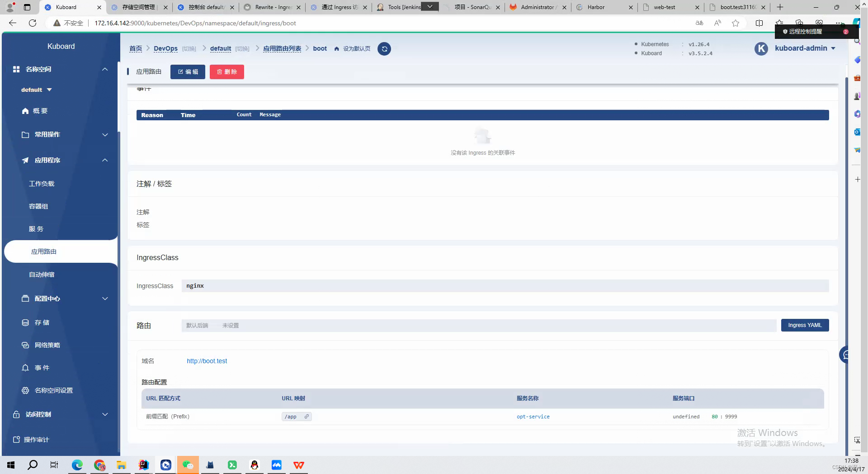868x474 pixels.
Task: Open 名称空间设置 via the gear icon
Action: (x=25, y=390)
